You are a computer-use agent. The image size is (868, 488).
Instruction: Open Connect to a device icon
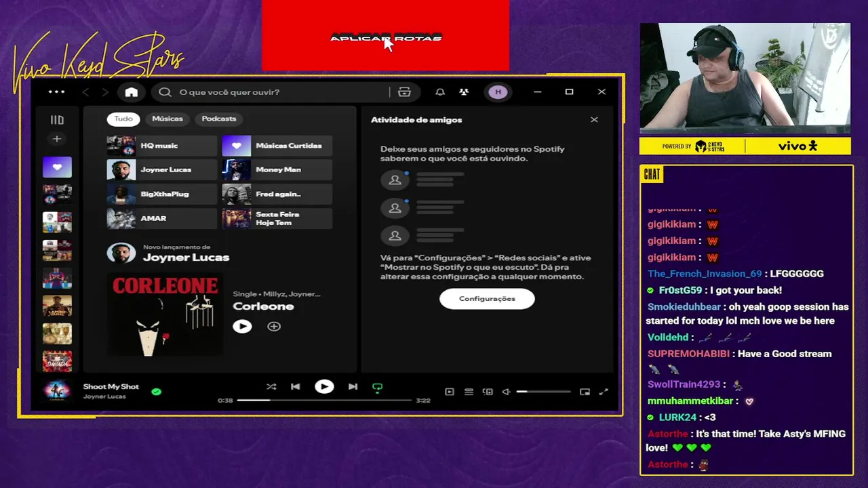(488, 392)
